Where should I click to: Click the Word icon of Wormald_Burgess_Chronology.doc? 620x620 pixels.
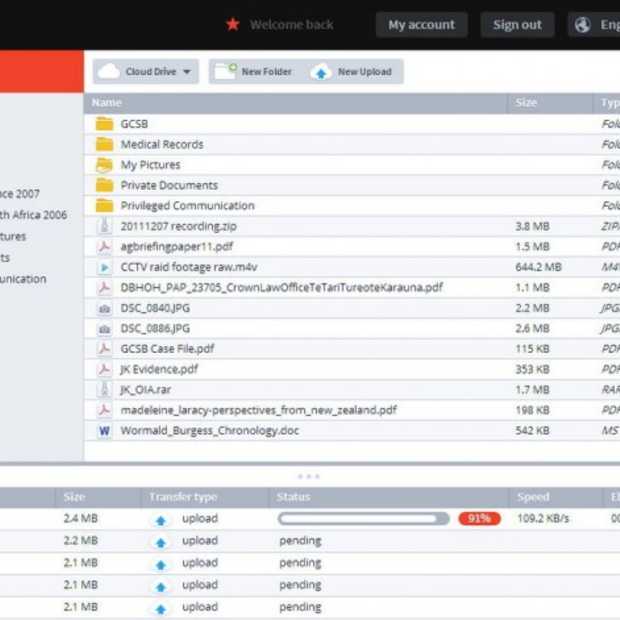point(105,431)
